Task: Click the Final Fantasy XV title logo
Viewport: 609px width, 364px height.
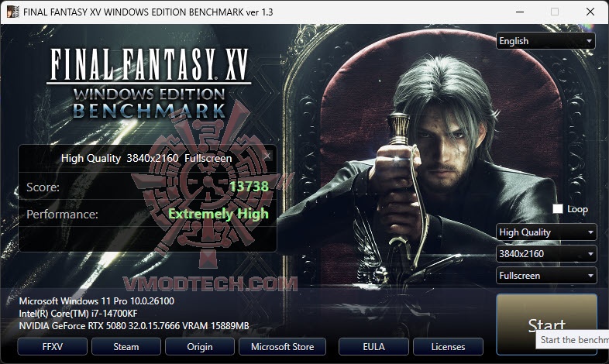Action: tap(149, 84)
